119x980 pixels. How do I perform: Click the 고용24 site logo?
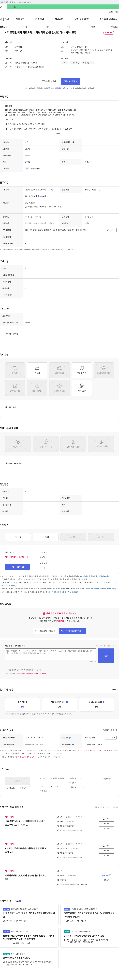pyautogui.click(x=5, y=19)
